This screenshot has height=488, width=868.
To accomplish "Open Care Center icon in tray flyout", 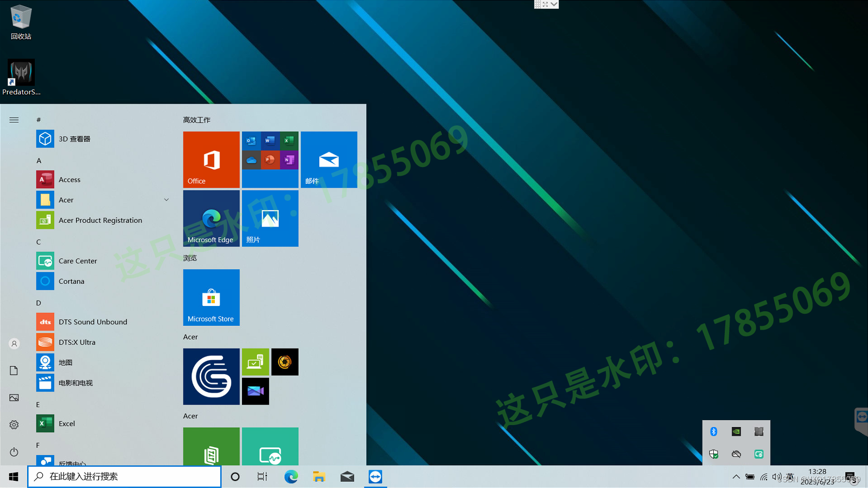I will click(759, 454).
